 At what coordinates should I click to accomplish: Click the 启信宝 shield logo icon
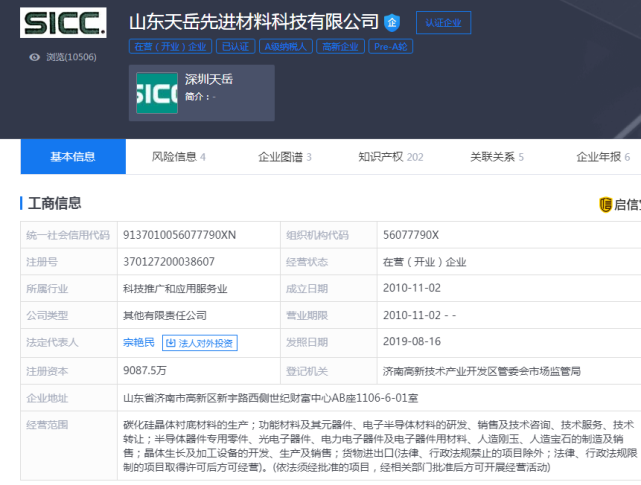605,204
